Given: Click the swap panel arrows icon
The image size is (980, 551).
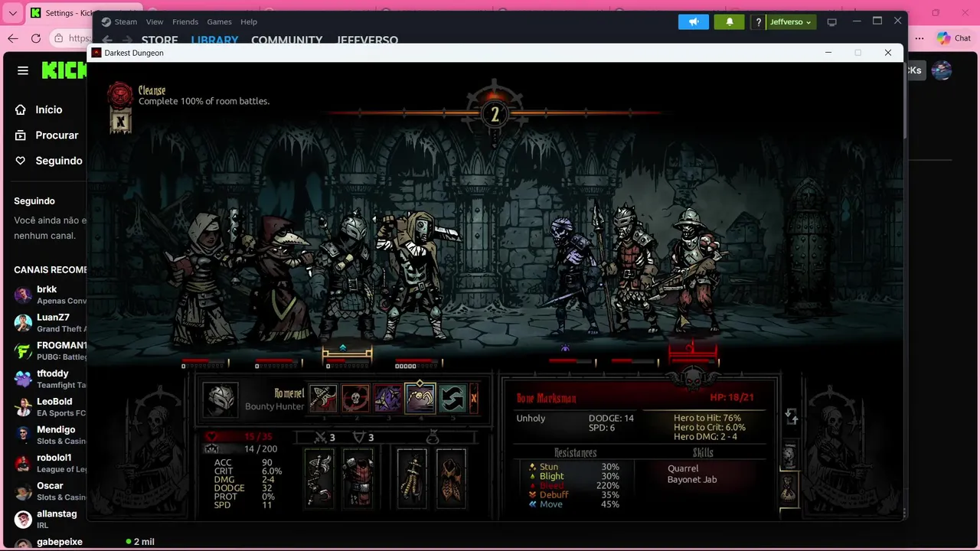Looking at the screenshot, I should click(x=792, y=417).
